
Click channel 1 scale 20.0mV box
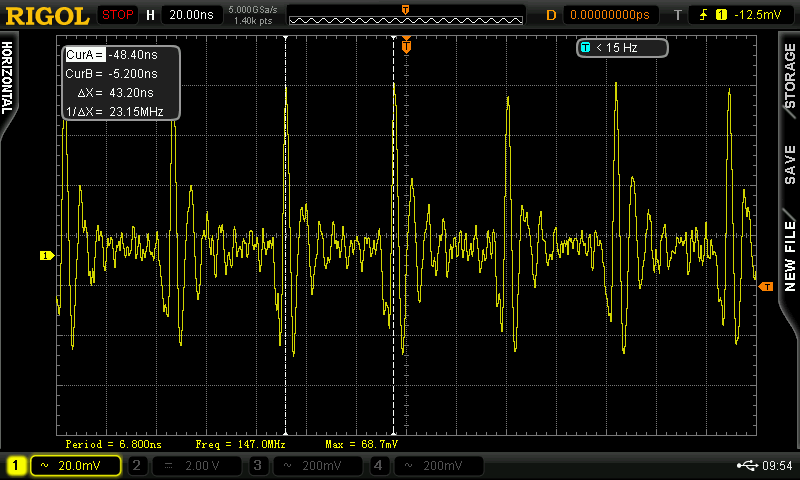pos(76,465)
